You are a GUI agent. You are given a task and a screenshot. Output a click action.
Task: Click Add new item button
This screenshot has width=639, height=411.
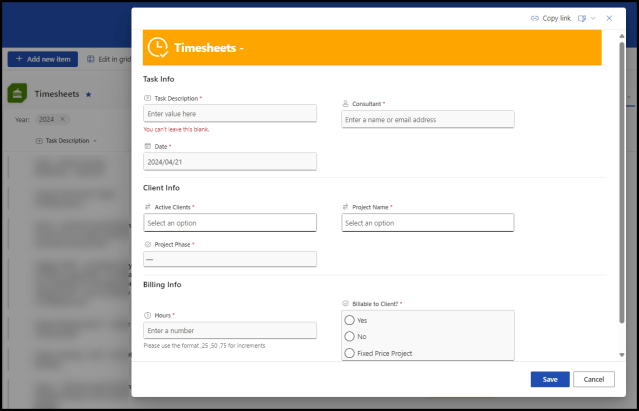(42, 59)
